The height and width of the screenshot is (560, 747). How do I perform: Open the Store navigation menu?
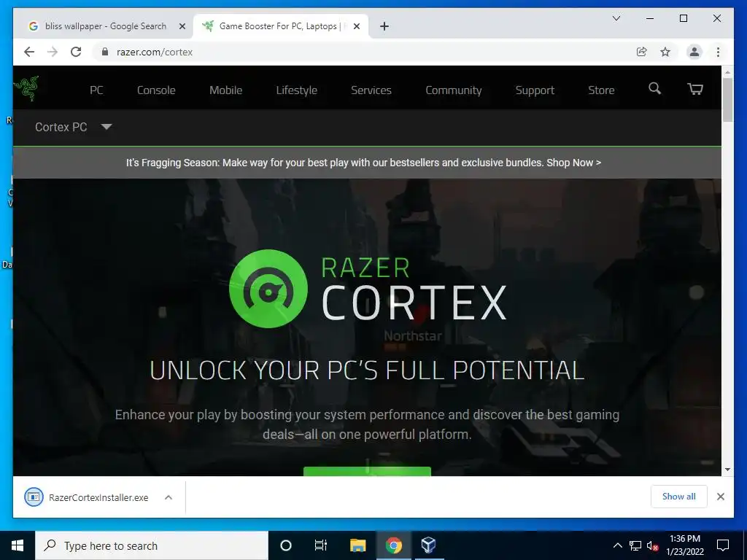click(x=601, y=90)
